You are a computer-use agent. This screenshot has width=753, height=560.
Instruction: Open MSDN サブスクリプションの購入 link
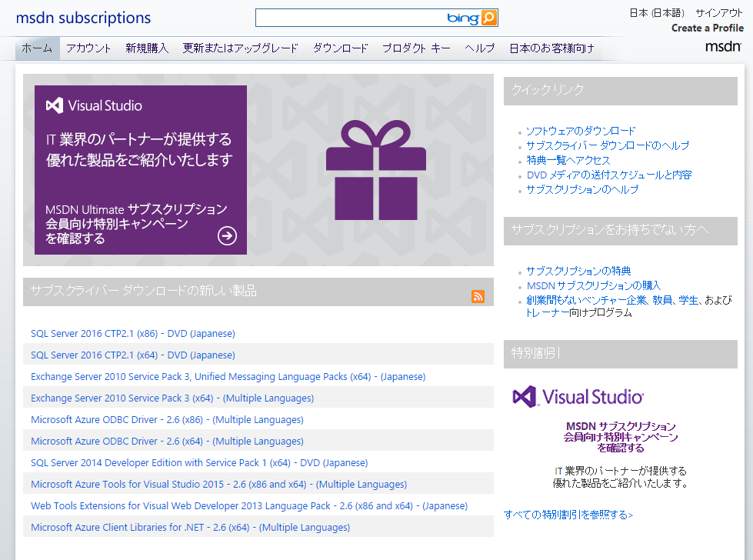tap(594, 285)
